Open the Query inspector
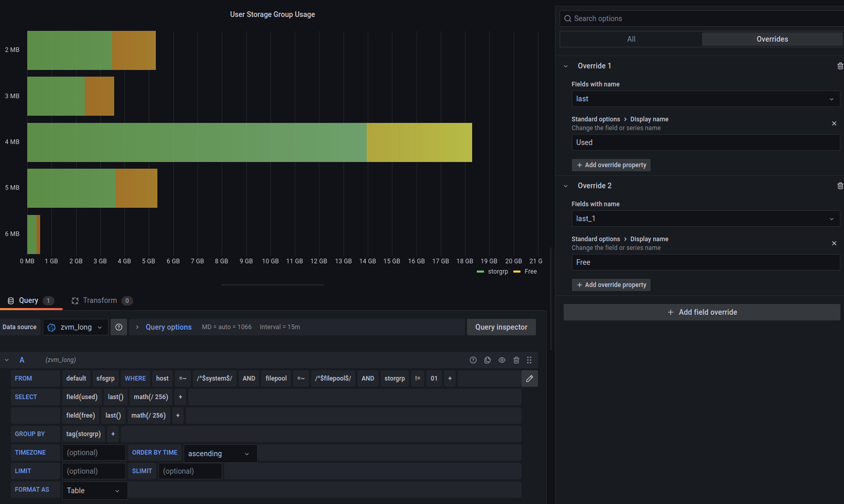The width and height of the screenshot is (844, 504). click(x=501, y=327)
